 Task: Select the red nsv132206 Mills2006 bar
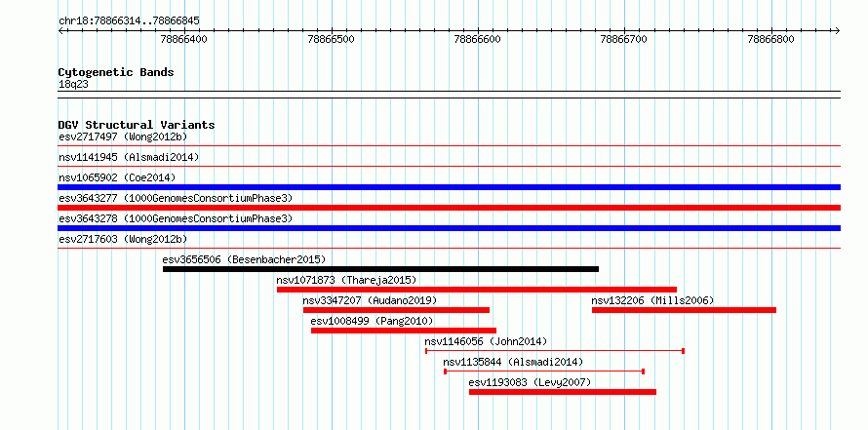[x=685, y=310]
